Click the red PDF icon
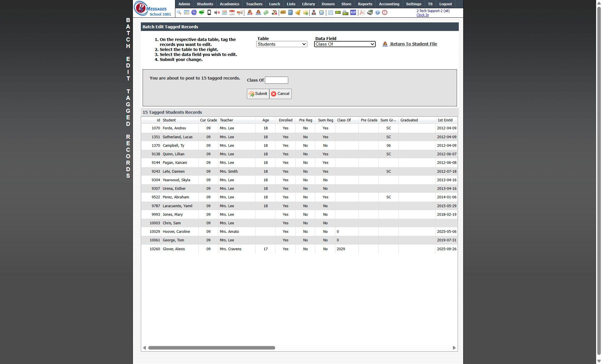Image resolution: width=602 pixels, height=364 pixels. coord(362,12)
